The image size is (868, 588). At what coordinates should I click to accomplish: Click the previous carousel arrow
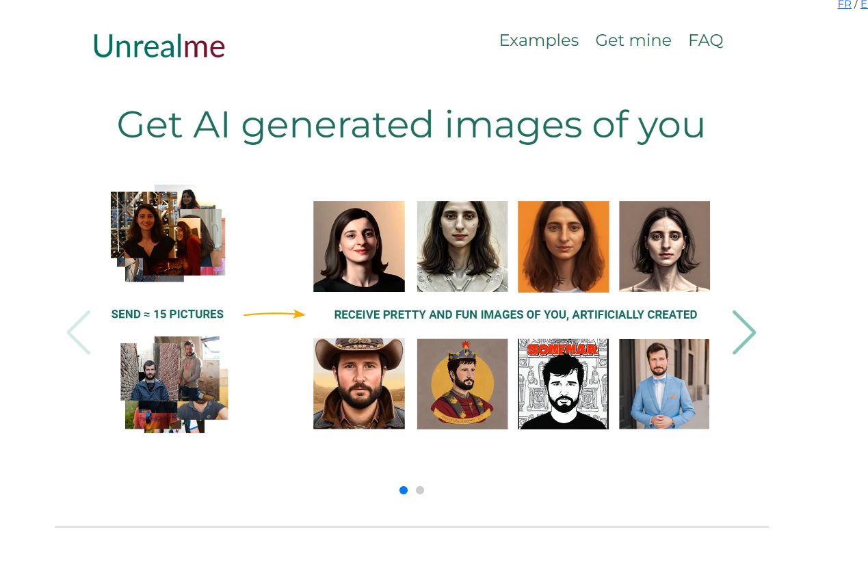tap(78, 332)
